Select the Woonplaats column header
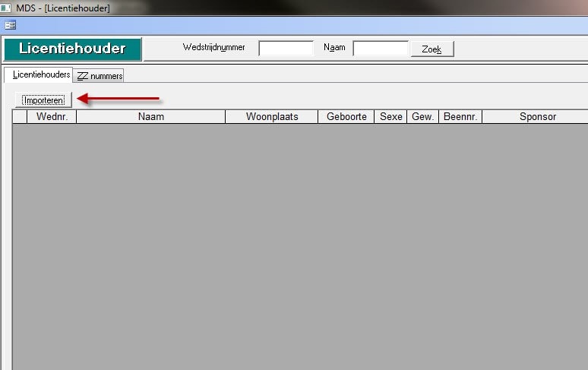588x370 pixels. coord(271,117)
